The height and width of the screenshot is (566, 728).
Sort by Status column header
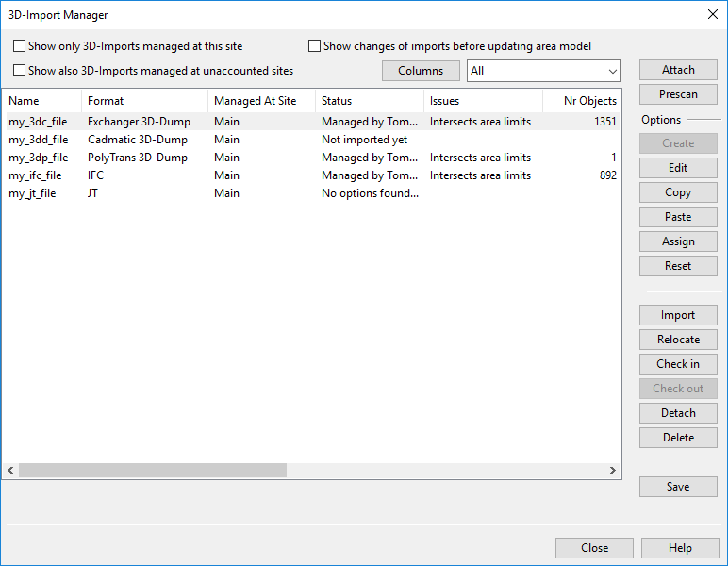(x=337, y=101)
